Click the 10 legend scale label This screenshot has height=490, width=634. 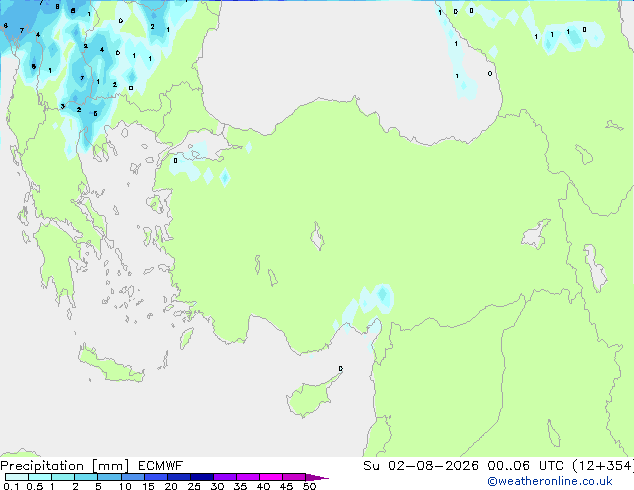pyautogui.click(x=125, y=486)
